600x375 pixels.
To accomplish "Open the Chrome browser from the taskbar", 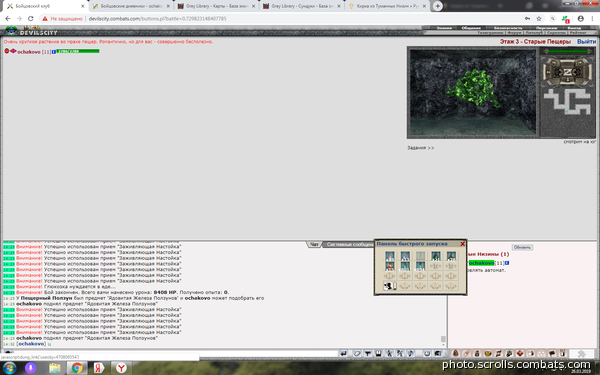I will (77, 368).
